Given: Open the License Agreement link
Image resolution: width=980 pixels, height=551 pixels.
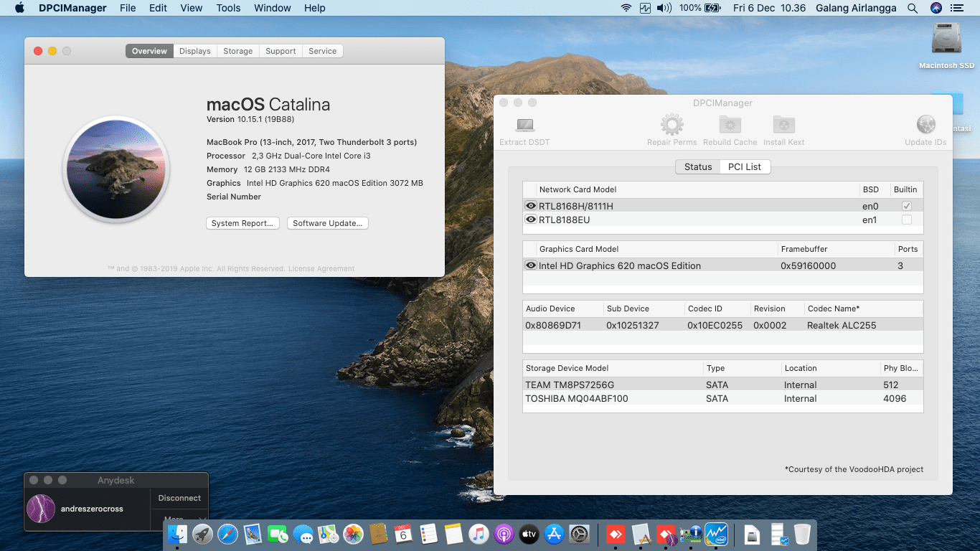Looking at the screenshot, I should point(321,269).
